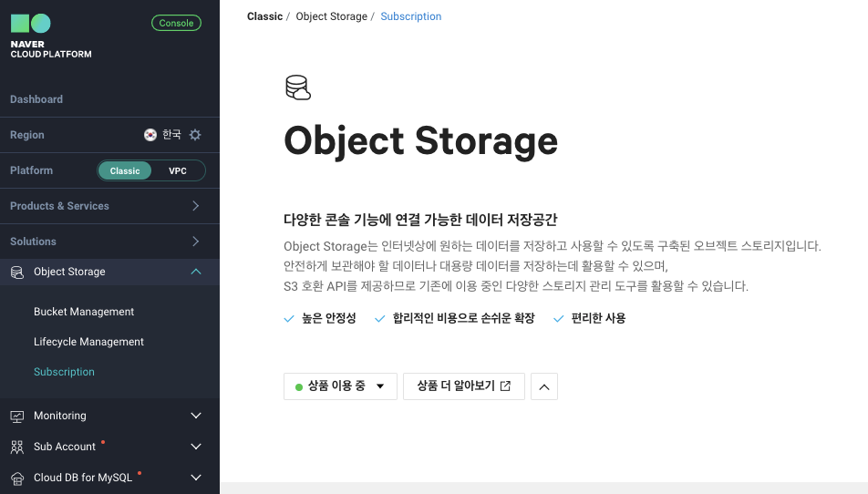Click the checkmark beside 높은 안정성
The image size is (868, 494).
[x=289, y=319]
